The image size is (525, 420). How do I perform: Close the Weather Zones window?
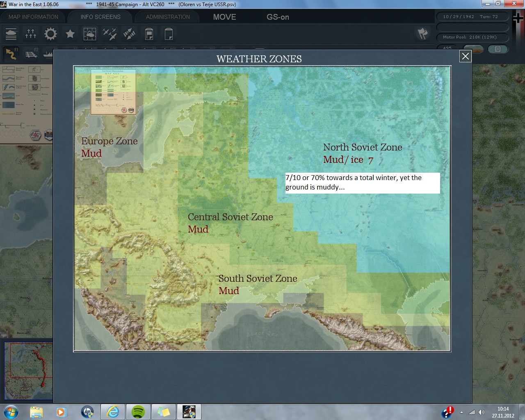tap(466, 56)
